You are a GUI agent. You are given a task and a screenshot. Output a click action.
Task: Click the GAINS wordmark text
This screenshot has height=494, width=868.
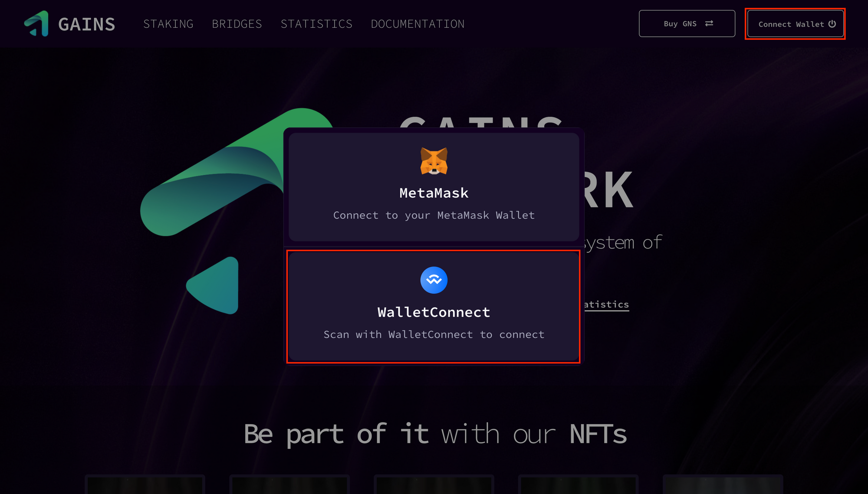(87, 24)
